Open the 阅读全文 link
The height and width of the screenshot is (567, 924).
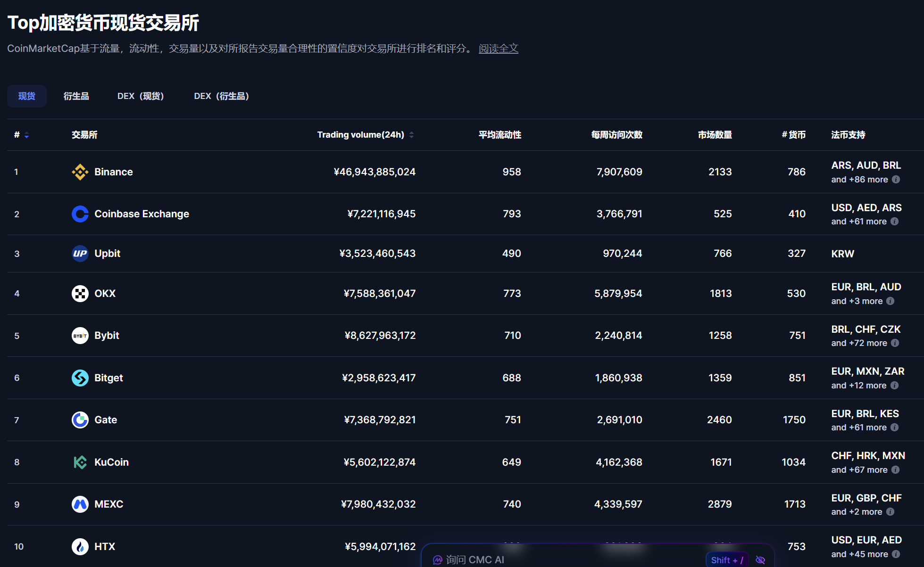pos(499,49)
